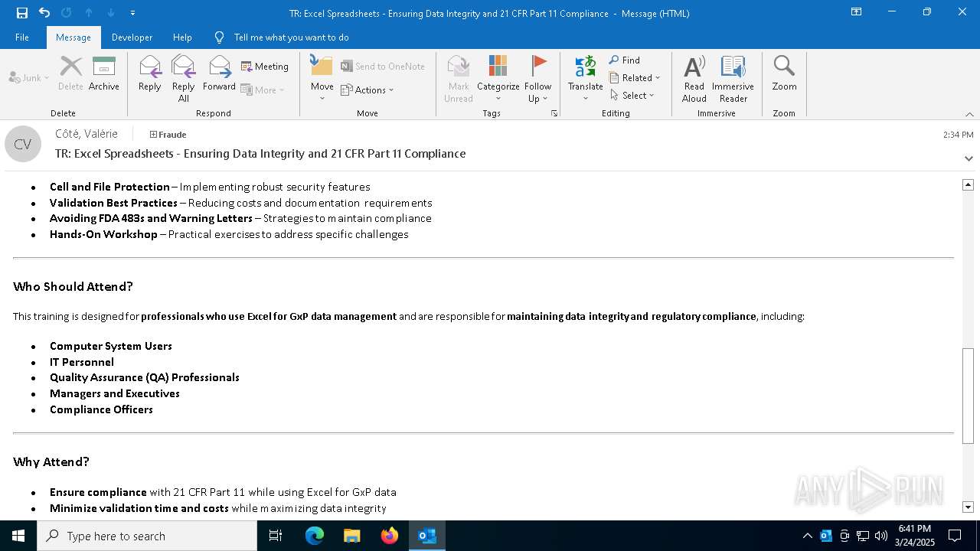Image resolution: width=980 pixels, height=551 pixels.
Task: Click the vertical scrollbar thumb
Action: point(968,396)
